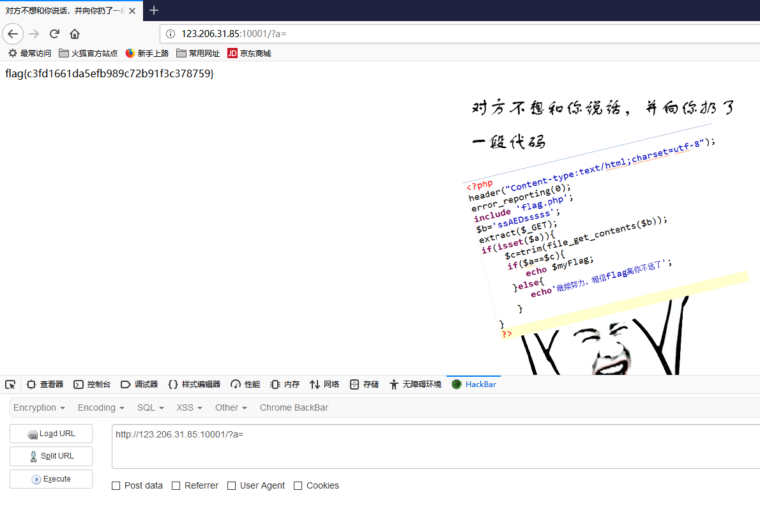Reload the current page
The image size is (760, 532).
pos(54,34)
